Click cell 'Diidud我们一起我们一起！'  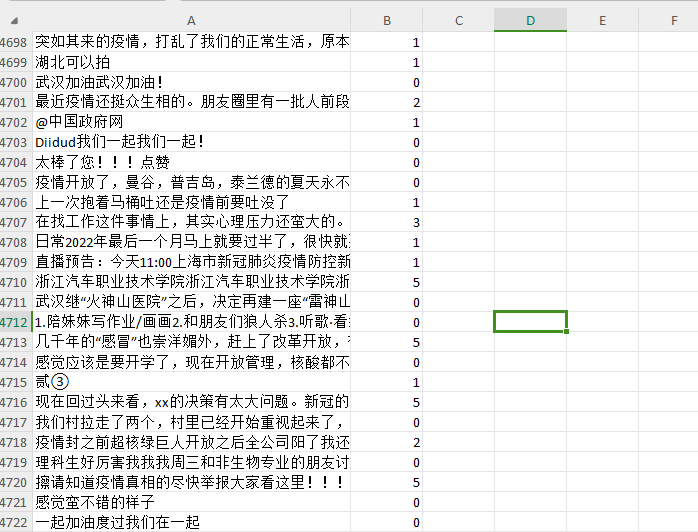191,142
